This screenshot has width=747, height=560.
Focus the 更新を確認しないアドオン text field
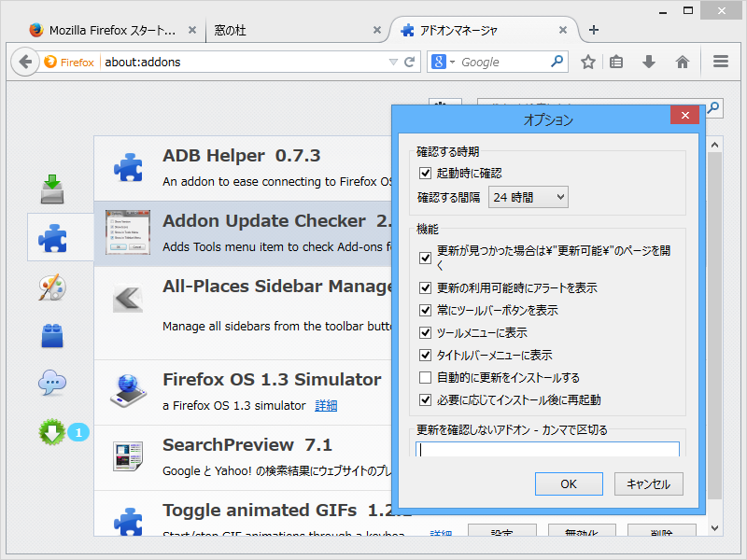pos(547,449)
